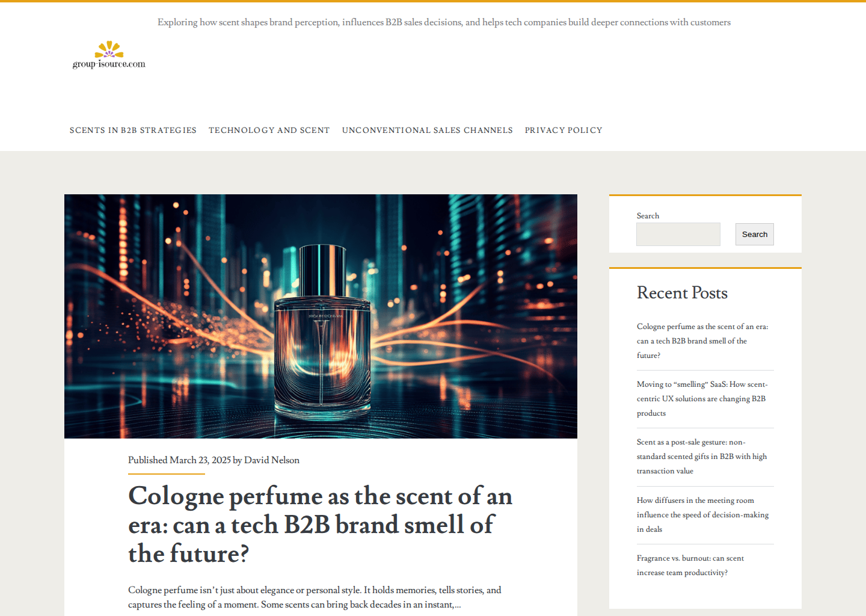This screenshot has width=866, height=616.
Task: Open recent post on post-sale scented gifts
Action: pos(702,457)
